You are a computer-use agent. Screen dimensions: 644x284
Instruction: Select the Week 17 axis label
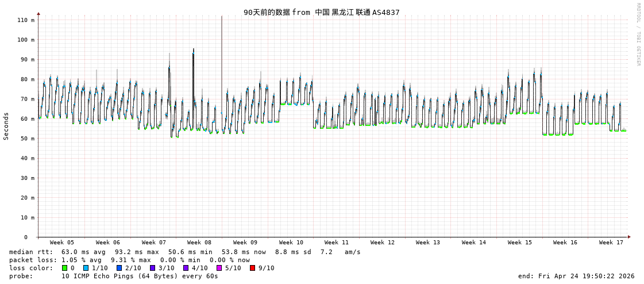click(611, 243)
